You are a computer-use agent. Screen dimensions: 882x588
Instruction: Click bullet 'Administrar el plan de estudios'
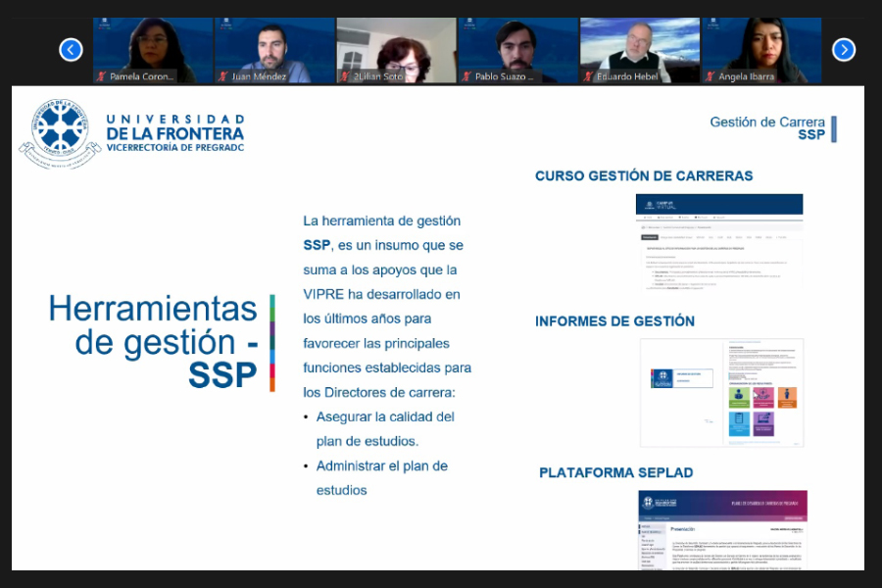382,477
